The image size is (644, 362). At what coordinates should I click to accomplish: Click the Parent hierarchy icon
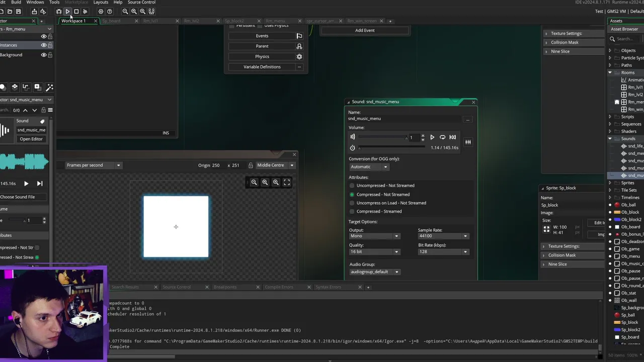(299, 46)
